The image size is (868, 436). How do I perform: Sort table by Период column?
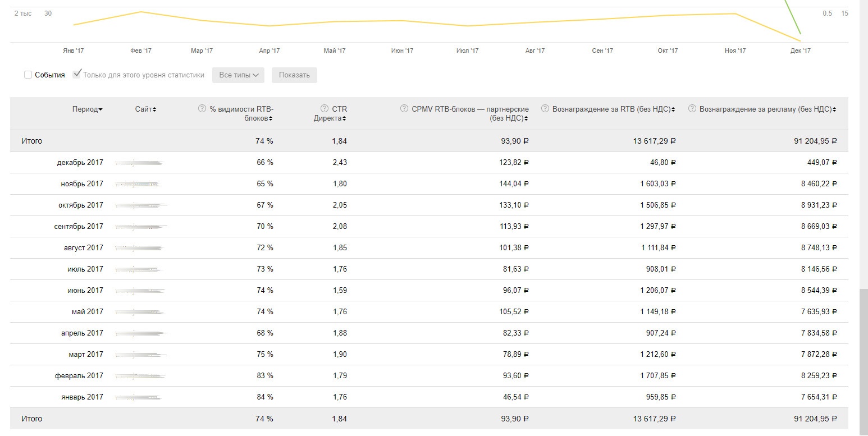click(87, 109)
